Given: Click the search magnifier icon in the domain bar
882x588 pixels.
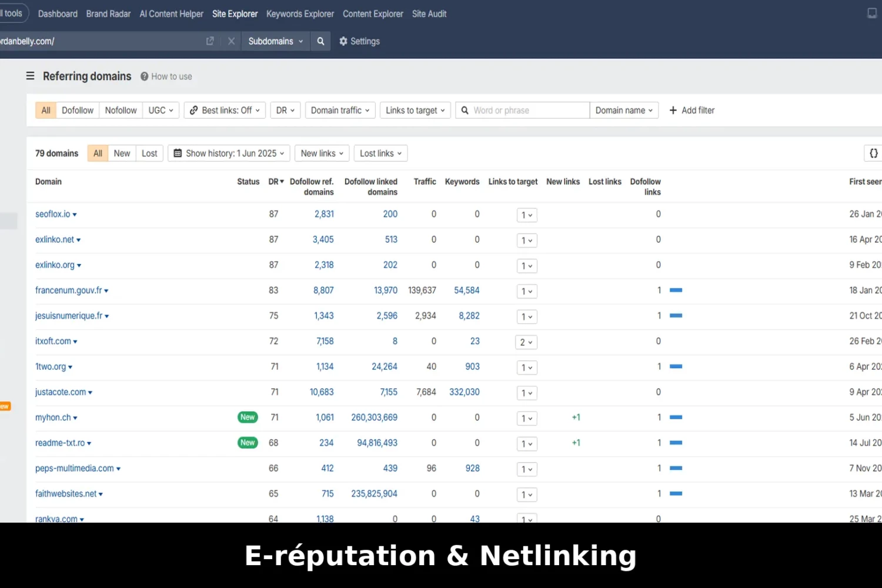Looking at the screenshot, I should click(x=320, y=41).
